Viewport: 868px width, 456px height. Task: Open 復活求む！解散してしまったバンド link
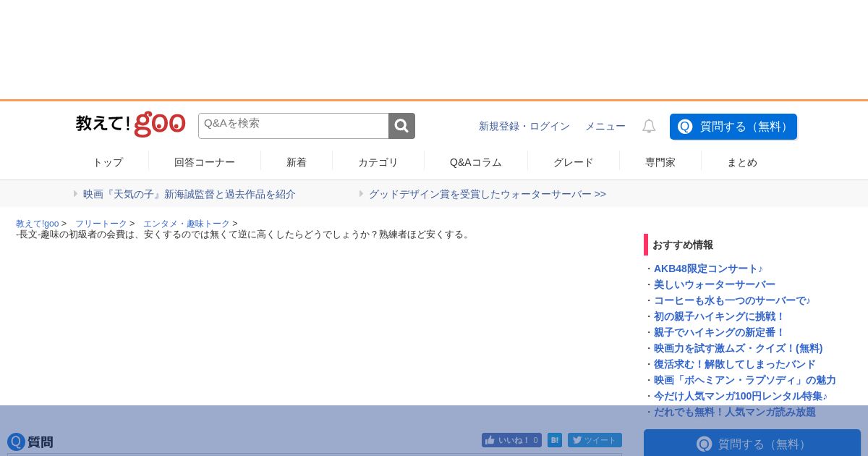point(735,364)
